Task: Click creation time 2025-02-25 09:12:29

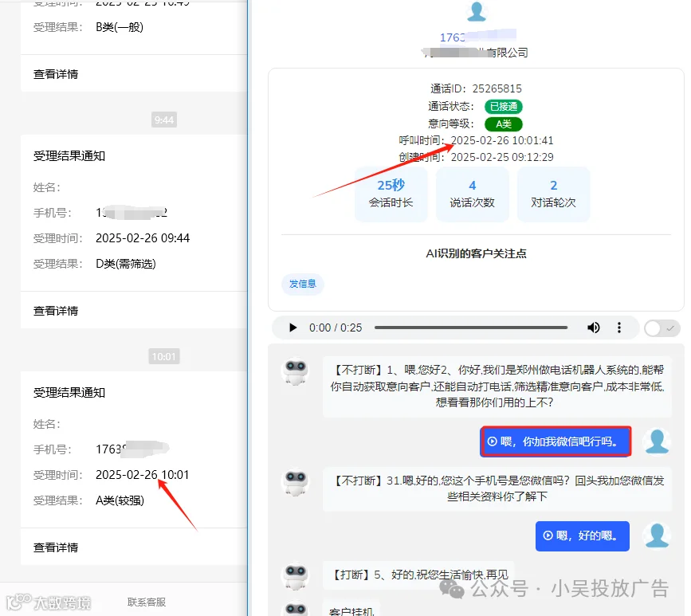Action: (502, 157)
